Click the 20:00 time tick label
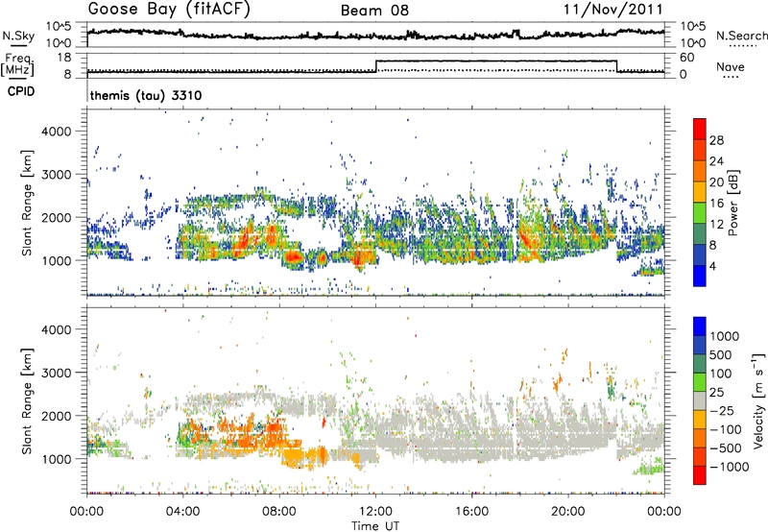This screenshot has width=768, height=532. pyautogui.click(x=567, y=512)
